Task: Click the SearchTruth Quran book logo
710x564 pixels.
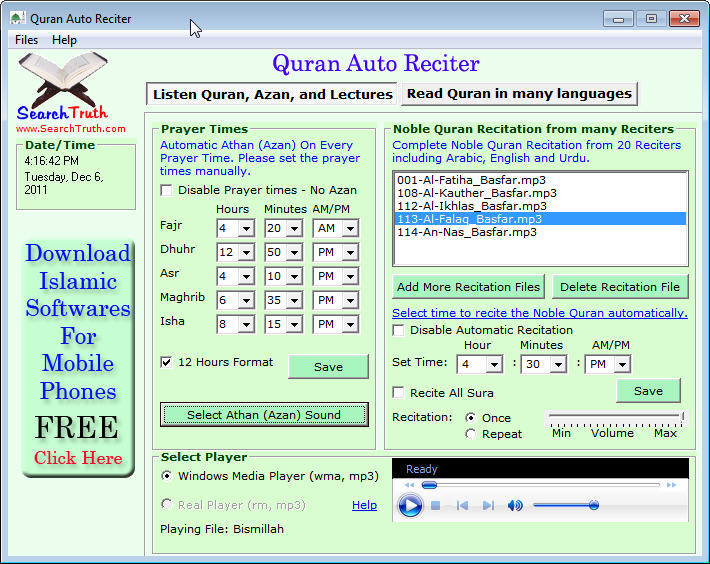Action: coord(63,88)
